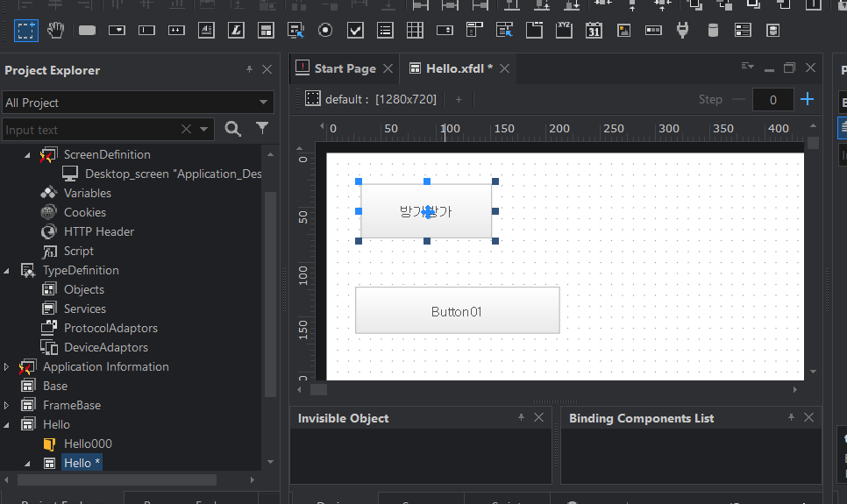Image resolution: width=847 pixels, height=504 pixels.
Task: Close the Binding Components List panel
Action: pyautogui.click(x=808, y=417)
